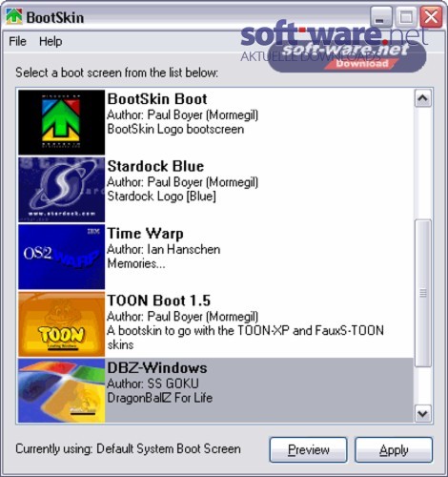Click the 'Time Warp' entry title
Image resolution: width=448 pixels, height=477 pixels.
145,234
